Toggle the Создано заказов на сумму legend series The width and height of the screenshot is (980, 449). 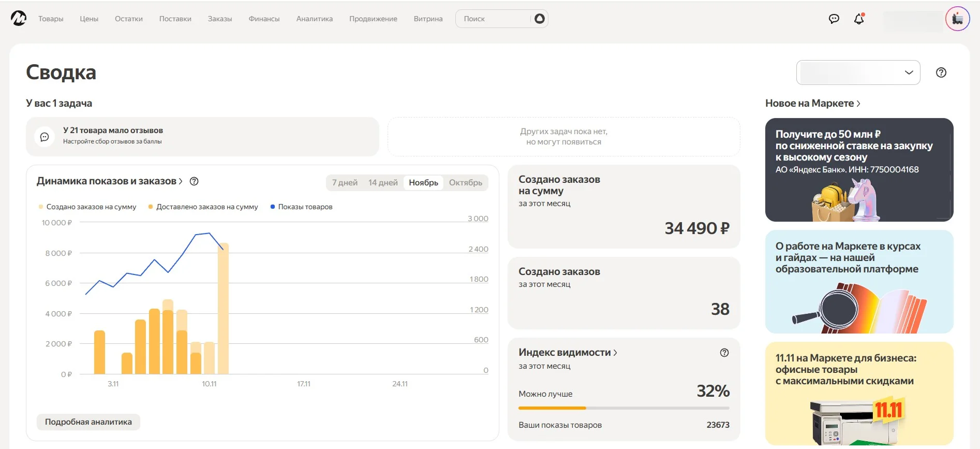(87, 207)
